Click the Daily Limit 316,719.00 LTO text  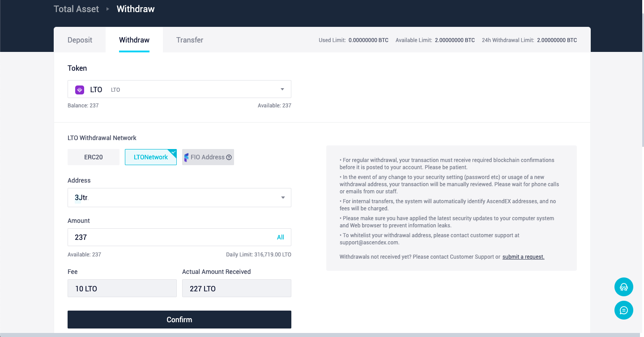pyautogui.click(x=259, y=255)
